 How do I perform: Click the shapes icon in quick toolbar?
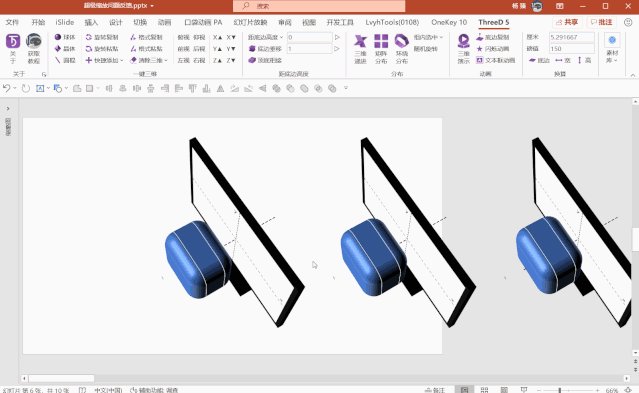(x=57, y=88)
